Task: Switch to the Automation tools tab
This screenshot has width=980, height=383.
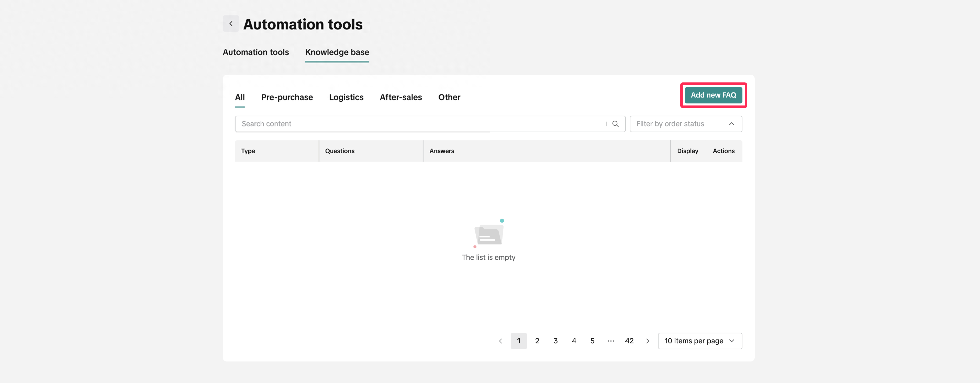Action: point(256,52)
